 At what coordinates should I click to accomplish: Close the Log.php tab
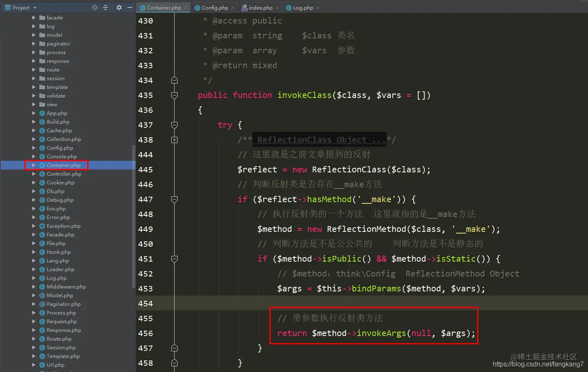(x=317, y=7)
